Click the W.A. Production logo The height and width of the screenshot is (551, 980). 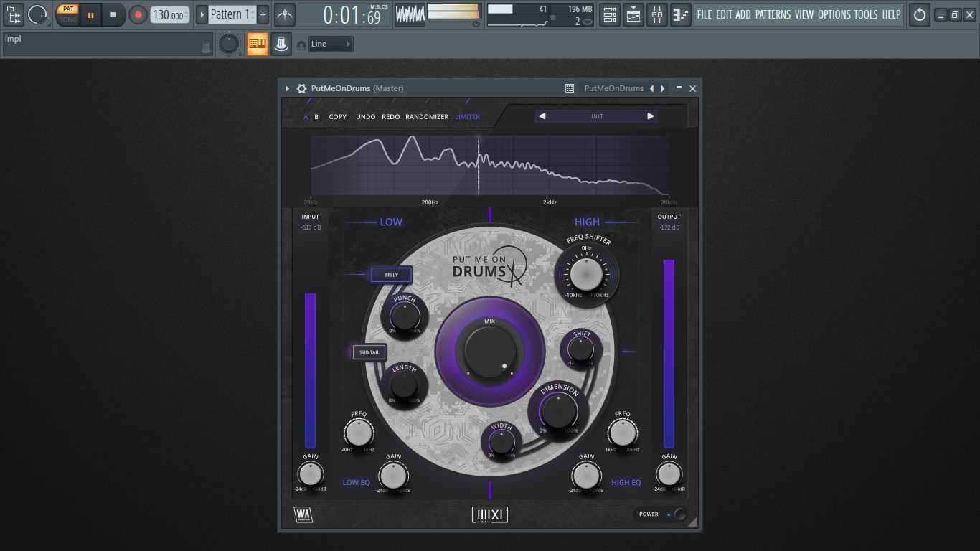303,514
